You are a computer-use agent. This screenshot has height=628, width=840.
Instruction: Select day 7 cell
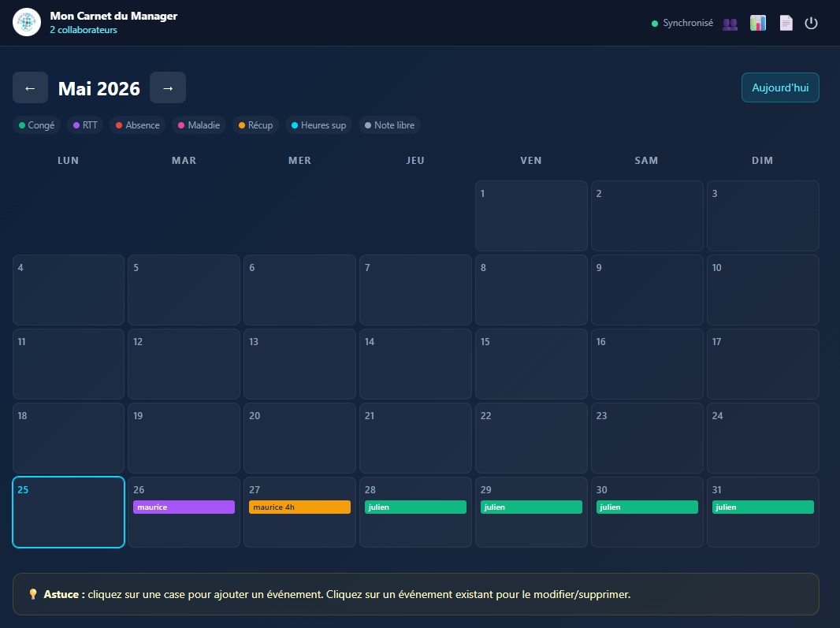click(415, 290)
